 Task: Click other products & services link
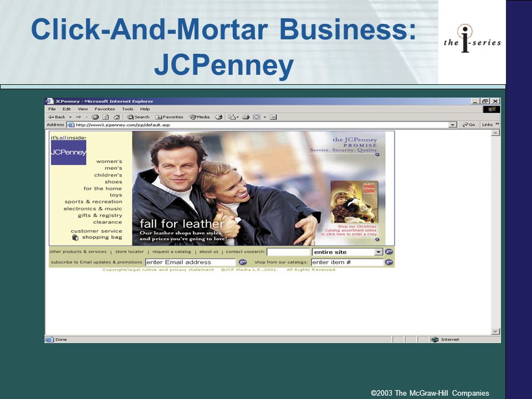point(78,252)
